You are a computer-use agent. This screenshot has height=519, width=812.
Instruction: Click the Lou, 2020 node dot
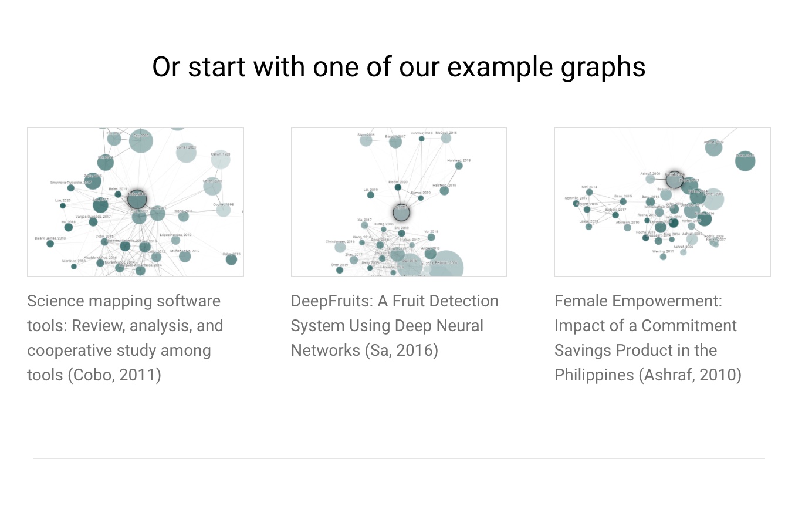pos(63,205)
